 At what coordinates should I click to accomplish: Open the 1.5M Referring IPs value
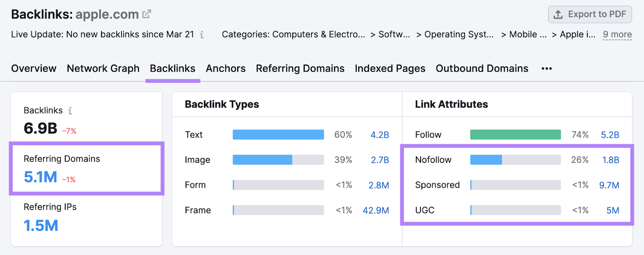coord(41,226)
